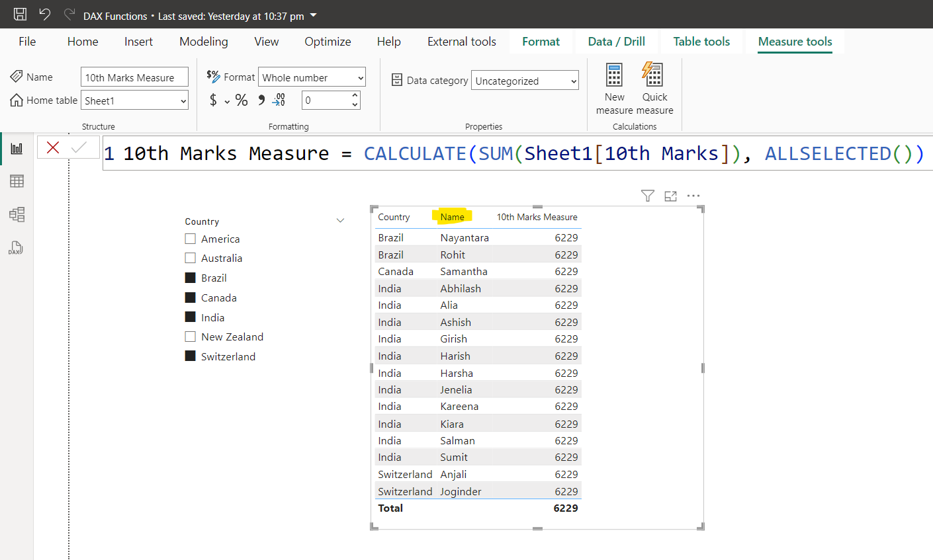This screenshot has height=560, width=933.
Task: Open DAX query view in the sidebar
Action: coord(16,247)
